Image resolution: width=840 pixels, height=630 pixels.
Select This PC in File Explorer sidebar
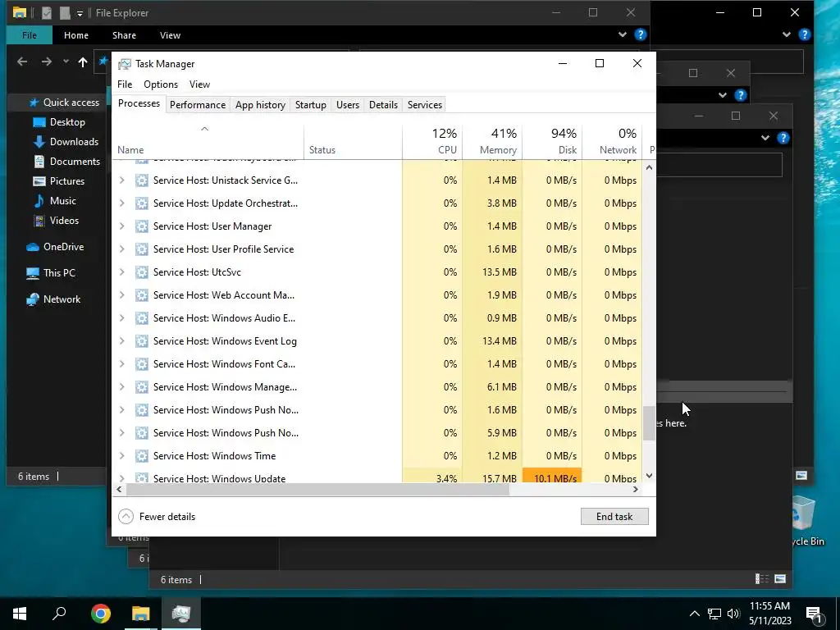51,273
